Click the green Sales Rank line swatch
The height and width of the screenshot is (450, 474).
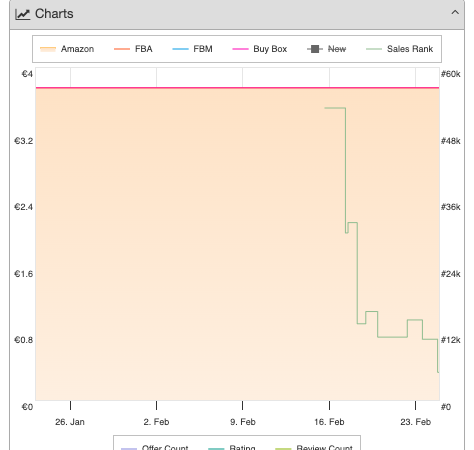pyautogui.click(x=374, y=49)
